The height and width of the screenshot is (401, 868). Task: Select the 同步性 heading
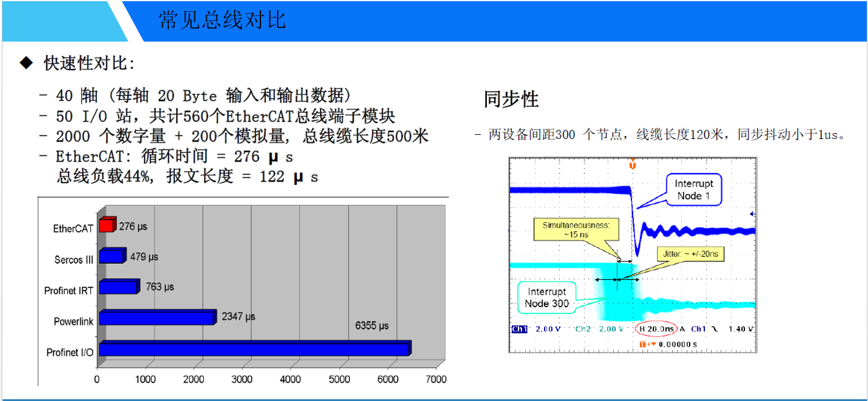pos(511,99)
